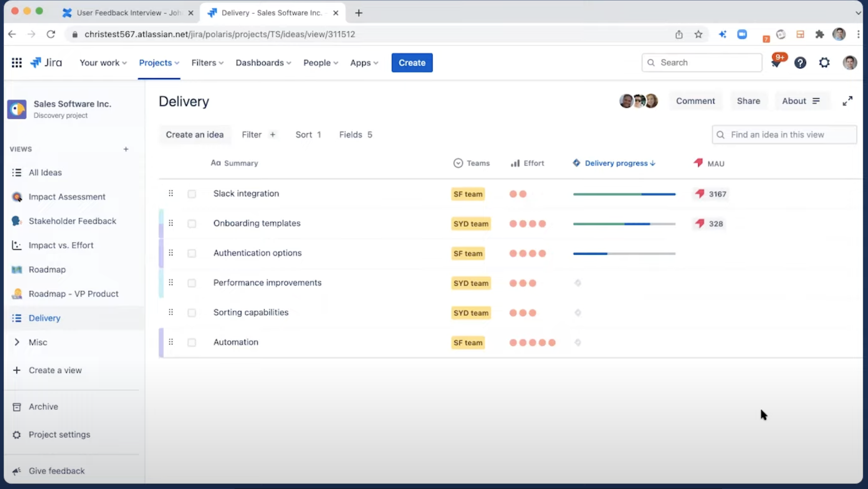Screen dimensions: 868x489
Task: Focus the Jira Search field
Action: (702, 63)
